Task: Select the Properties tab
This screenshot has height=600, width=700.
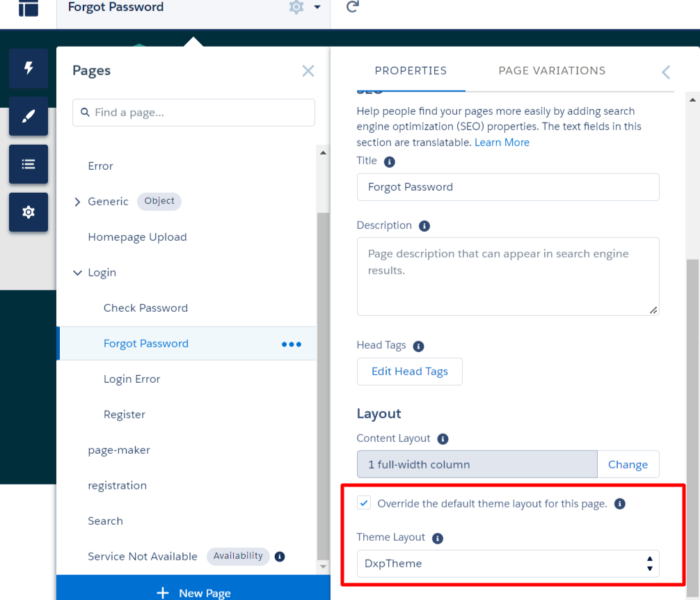Action: pos(411,71)
